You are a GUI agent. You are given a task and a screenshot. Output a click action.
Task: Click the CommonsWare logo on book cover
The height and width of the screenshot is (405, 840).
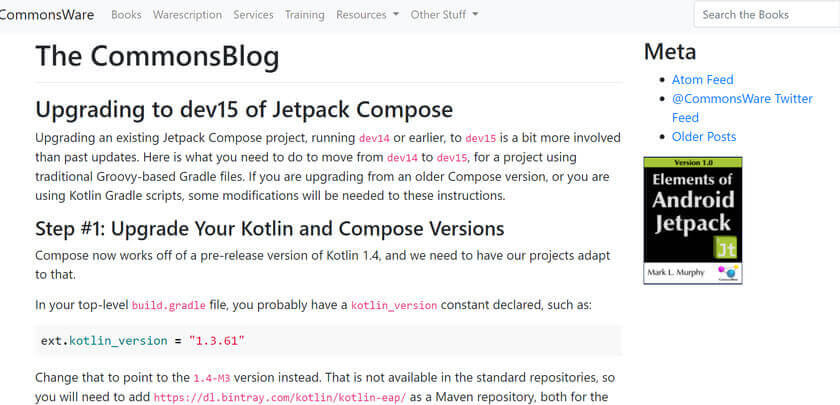(728, 272)
